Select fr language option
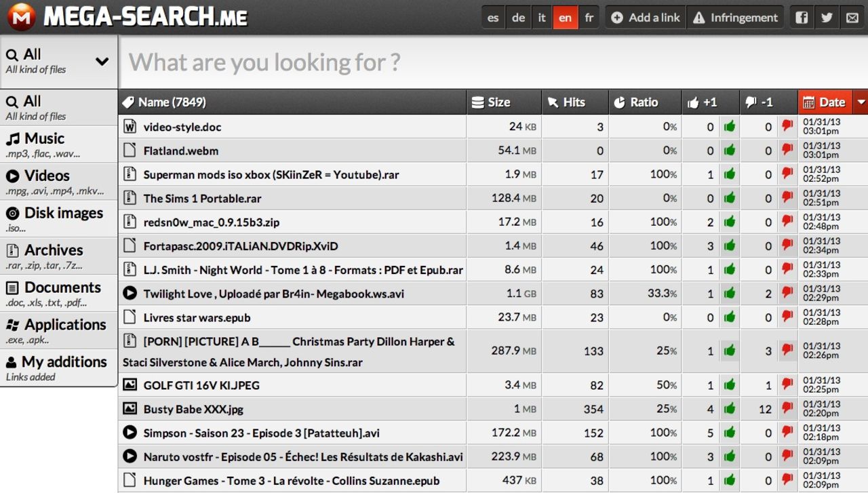 tap(589, 18)
